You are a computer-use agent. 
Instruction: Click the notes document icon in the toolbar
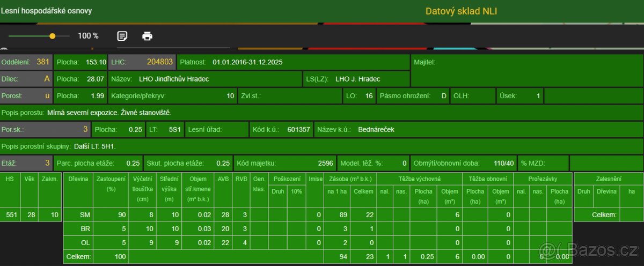(x=122, y=36)
